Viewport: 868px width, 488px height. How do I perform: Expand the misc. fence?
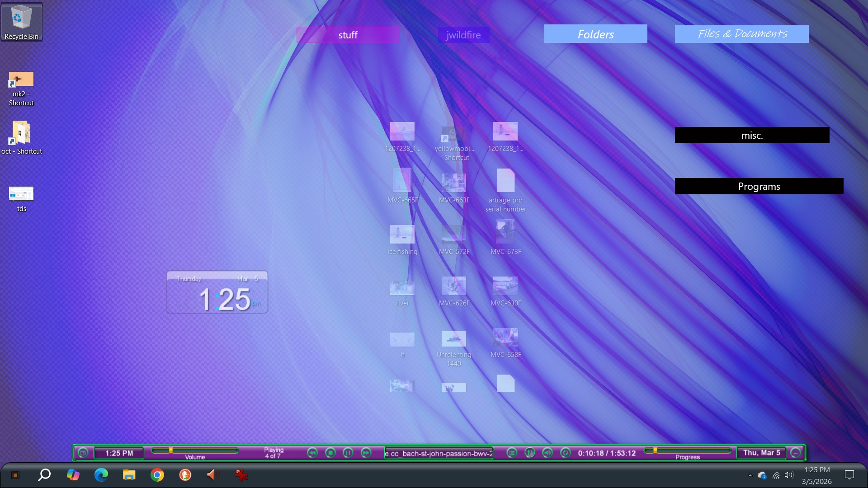pyautogui.click(x=752, y=135)
